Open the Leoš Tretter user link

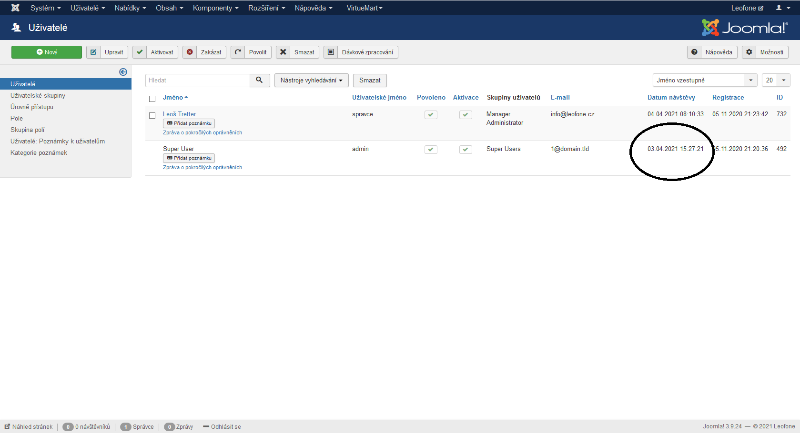(179, 114)
